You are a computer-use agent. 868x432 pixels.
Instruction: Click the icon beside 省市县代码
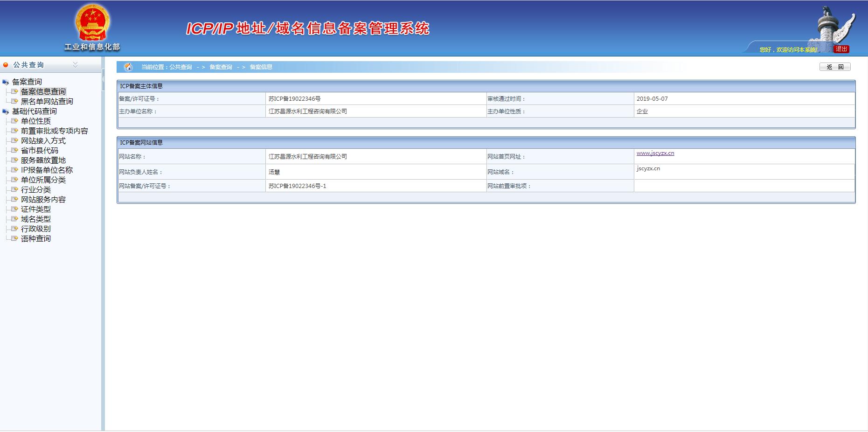tap(14, 151)
